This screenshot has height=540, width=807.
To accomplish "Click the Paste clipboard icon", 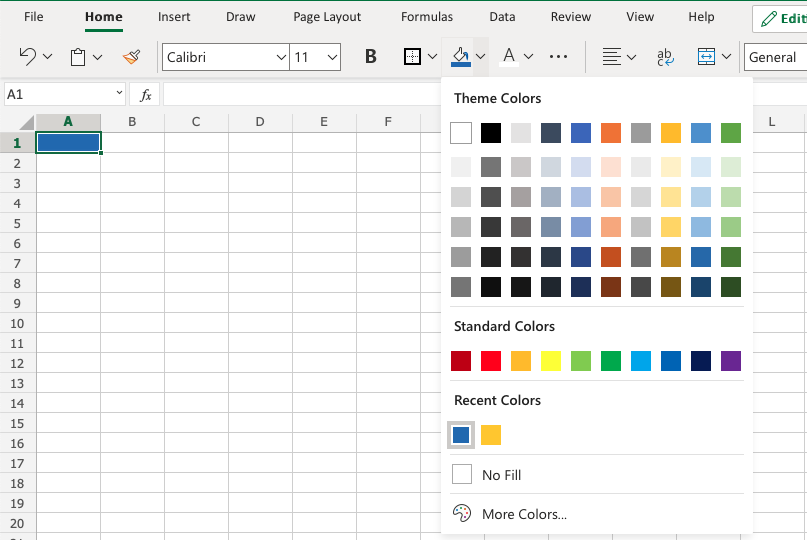I will click(x=78, y=57).
